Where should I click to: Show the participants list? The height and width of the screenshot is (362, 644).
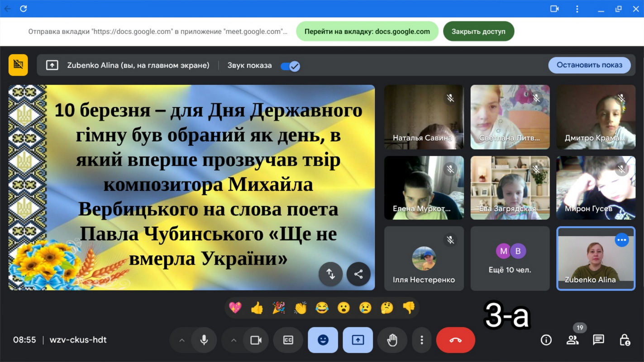coord(572,340)
